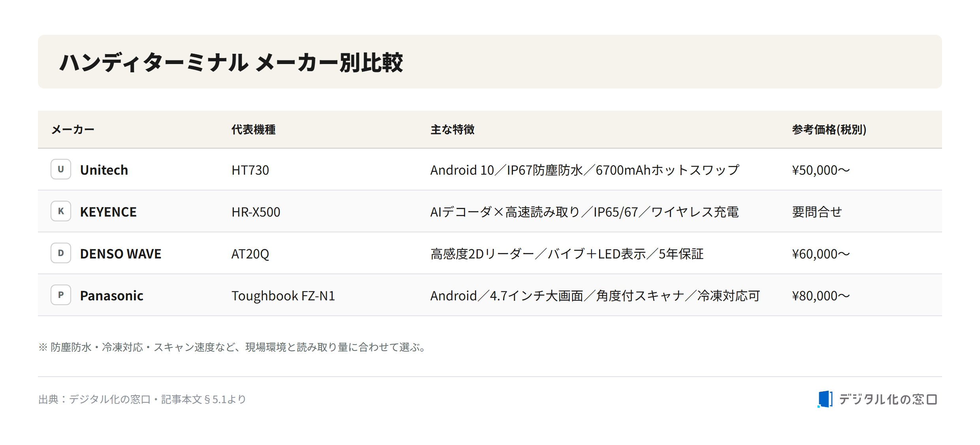Click the HT730 model cell
Screen dimensions: 980x445
250,170
